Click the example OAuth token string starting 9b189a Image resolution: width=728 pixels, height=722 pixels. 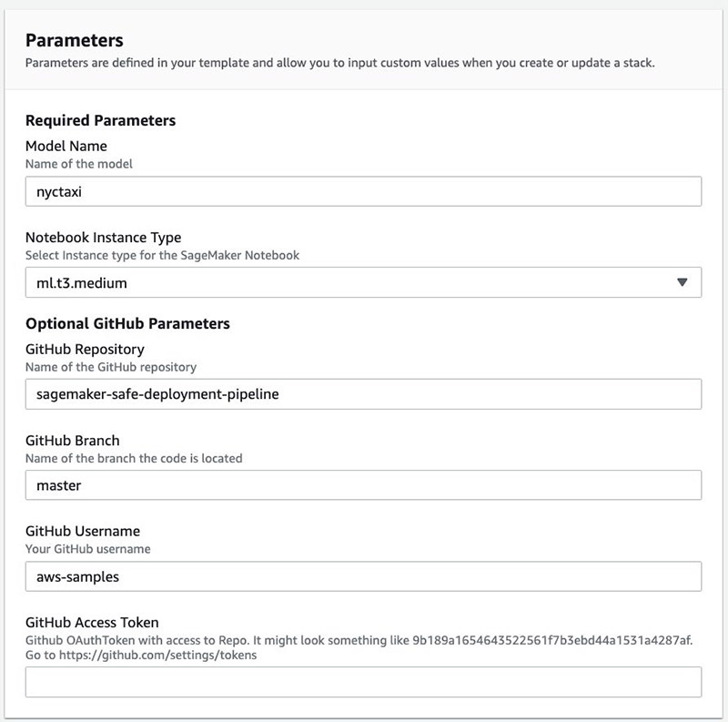coord(552,640)
